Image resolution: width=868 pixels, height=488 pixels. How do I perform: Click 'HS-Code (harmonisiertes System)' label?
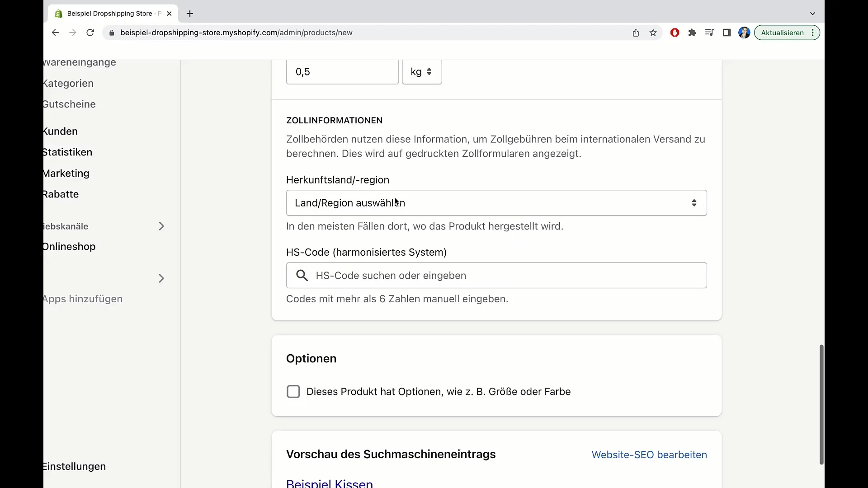[x=366, y=252]
